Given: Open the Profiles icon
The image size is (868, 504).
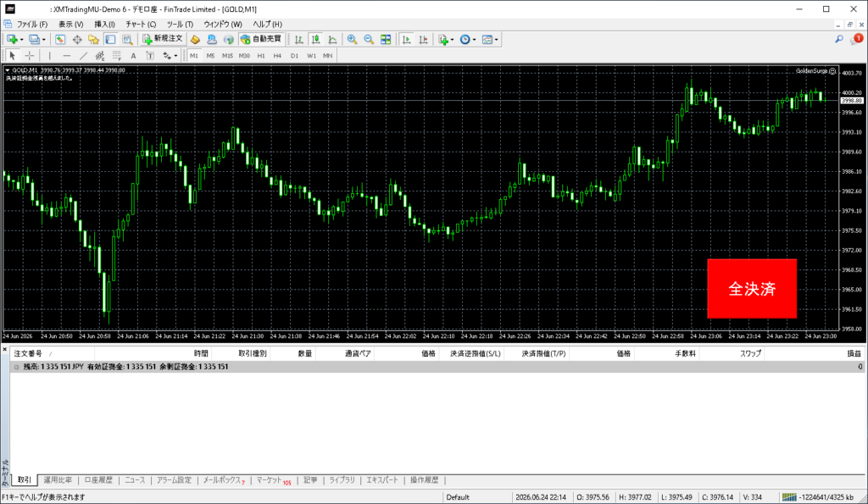Looking at the screenshot, I should coord(34,39).
